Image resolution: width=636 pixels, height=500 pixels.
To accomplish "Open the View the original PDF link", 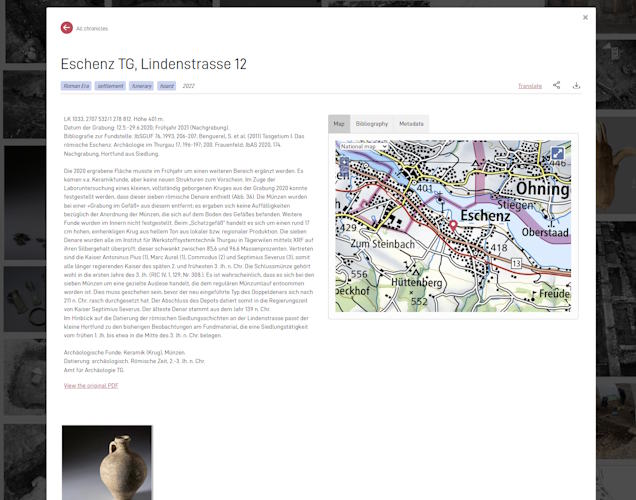I will [x=91, y=386].
